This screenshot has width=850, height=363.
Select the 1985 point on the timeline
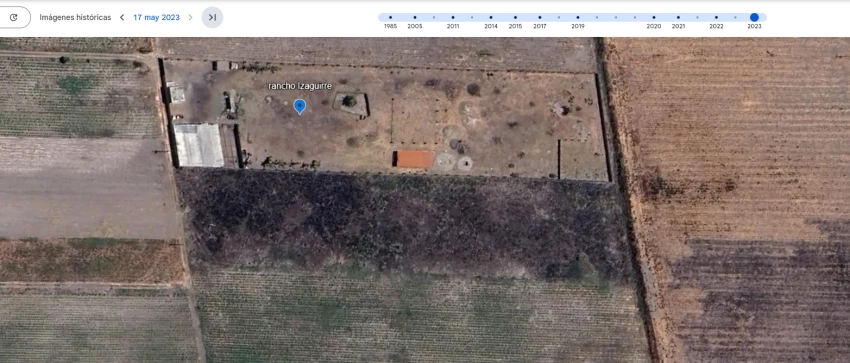tap(390, 17)
